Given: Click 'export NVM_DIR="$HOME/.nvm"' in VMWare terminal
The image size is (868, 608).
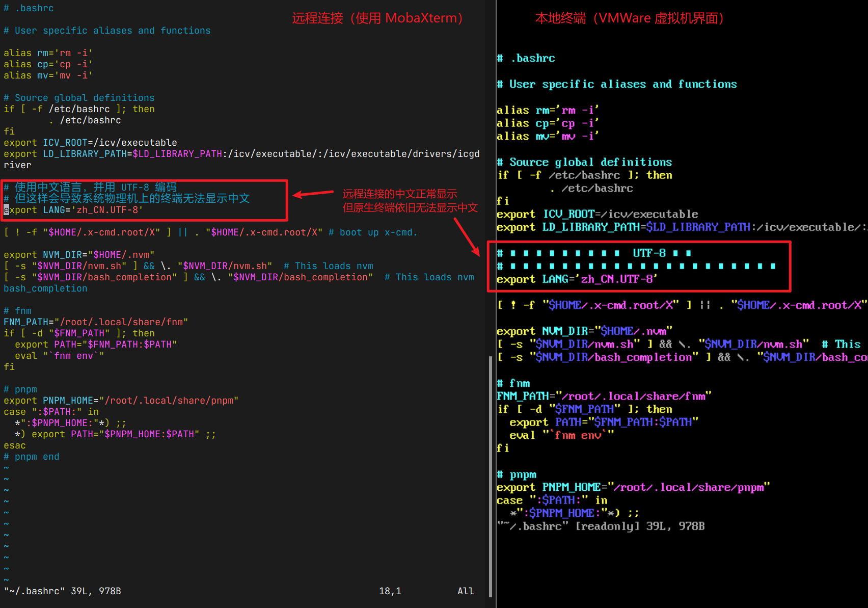Looking at the screenshot, I should [x=584, y=331].
